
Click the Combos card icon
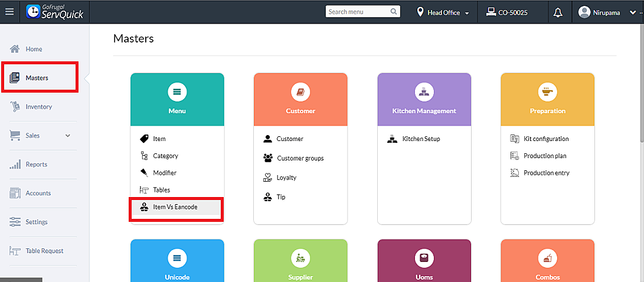pyautogui.click(x=547, y=258)
